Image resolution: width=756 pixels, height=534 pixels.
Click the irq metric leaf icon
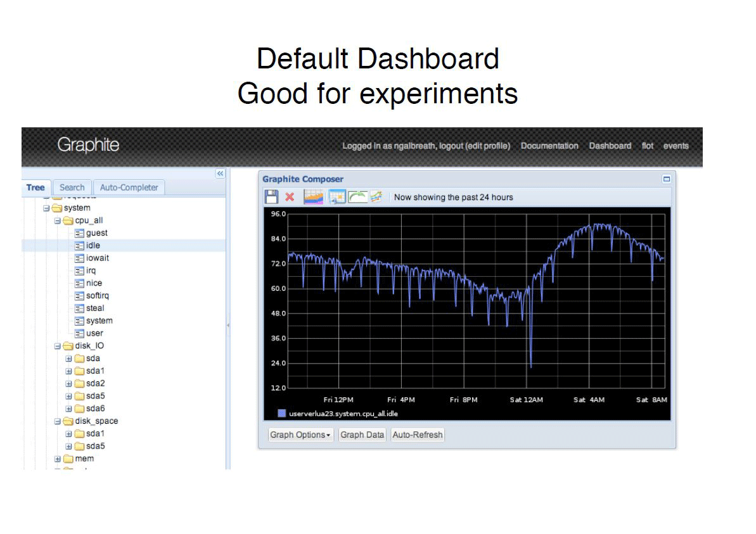pyautogui.click(x=80, y=271)
